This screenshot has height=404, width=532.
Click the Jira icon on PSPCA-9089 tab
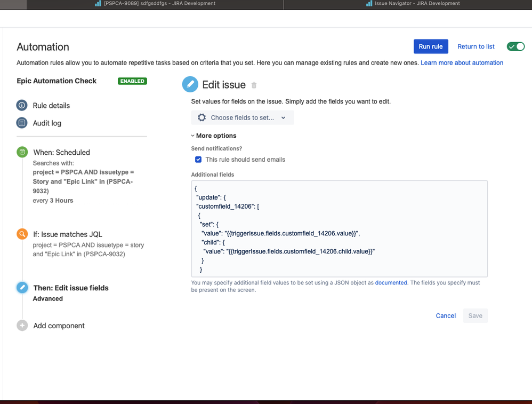(x=98, y=3)
